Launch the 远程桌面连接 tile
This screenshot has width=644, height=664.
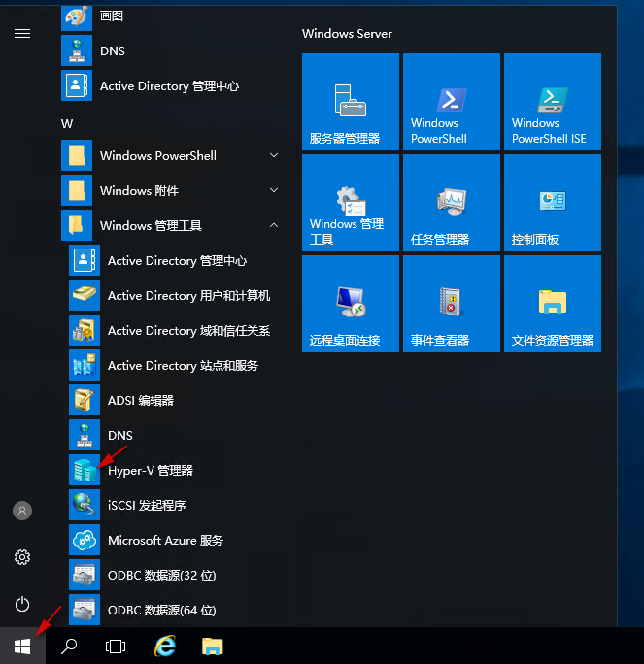tap(351, 304)
